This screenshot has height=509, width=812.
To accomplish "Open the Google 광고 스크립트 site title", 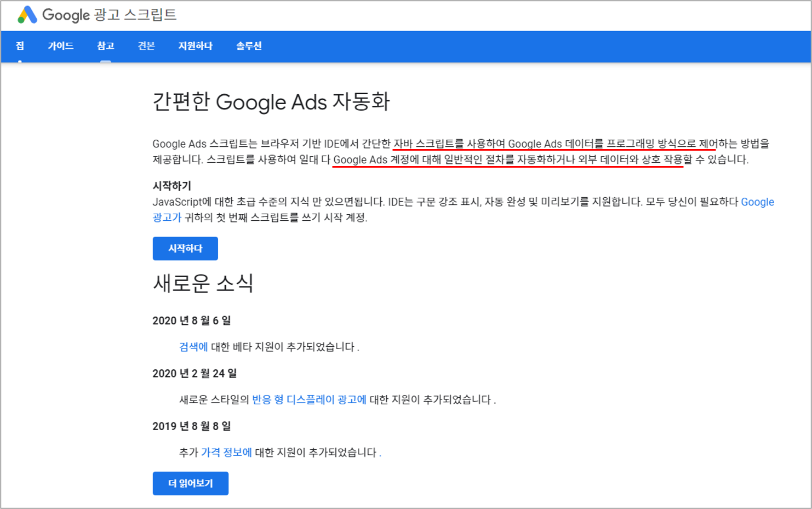I will coord(110,15).
